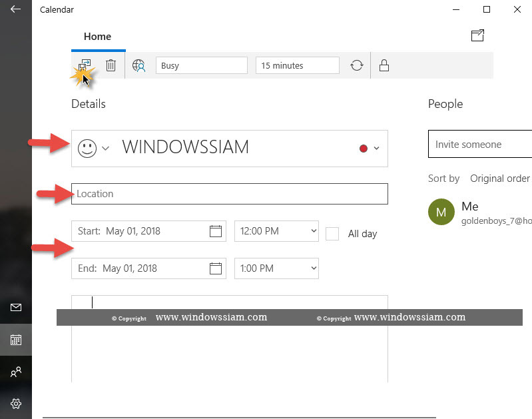
Task: Delete the event with trash icon
Action: [x=111, y=65]
